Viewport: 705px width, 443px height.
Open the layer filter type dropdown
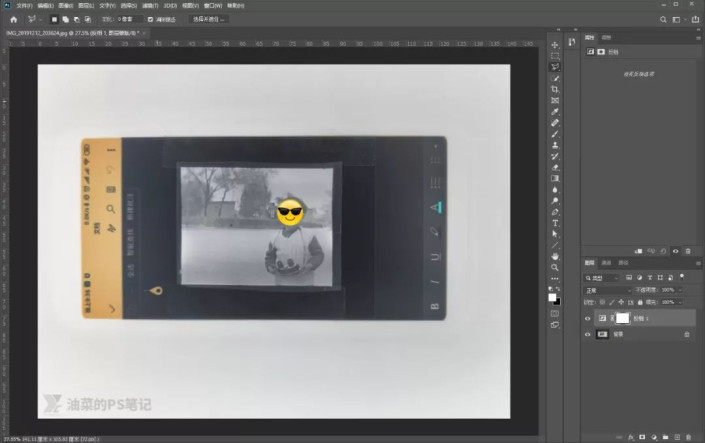(602, 278)
